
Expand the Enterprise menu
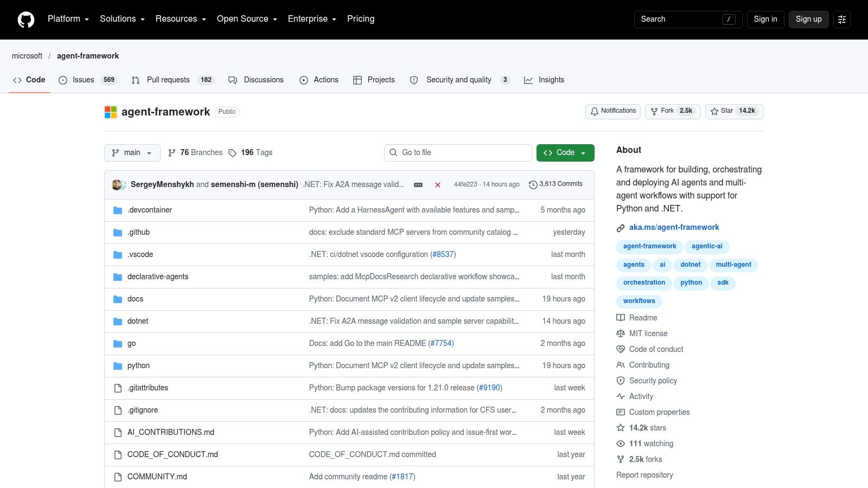point(312,19)
